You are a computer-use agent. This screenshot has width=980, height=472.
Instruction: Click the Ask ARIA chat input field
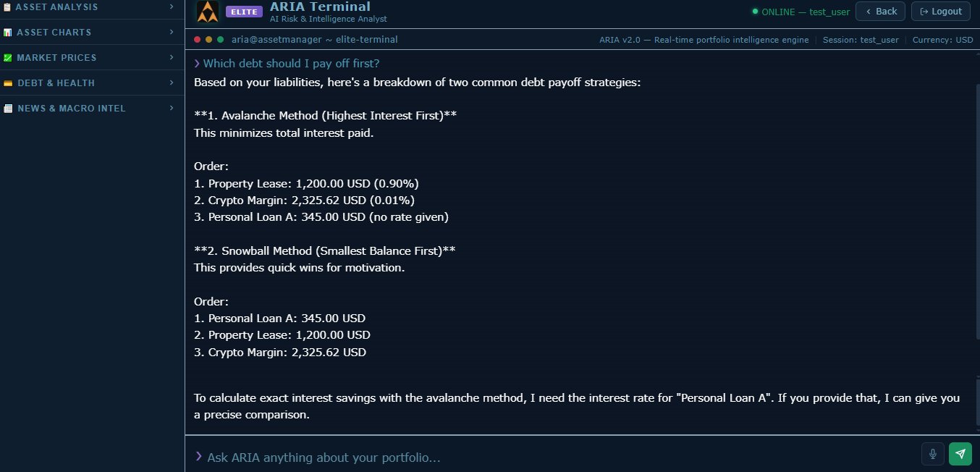point(507,456)
